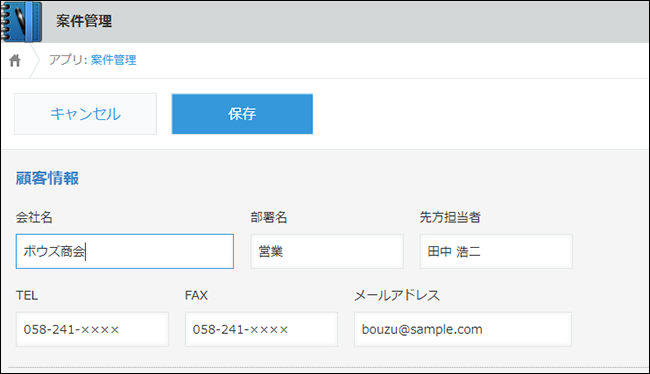Viewport: 650px width, 374px height.
Task: Select the FAX input field
Action: [261, 329]
